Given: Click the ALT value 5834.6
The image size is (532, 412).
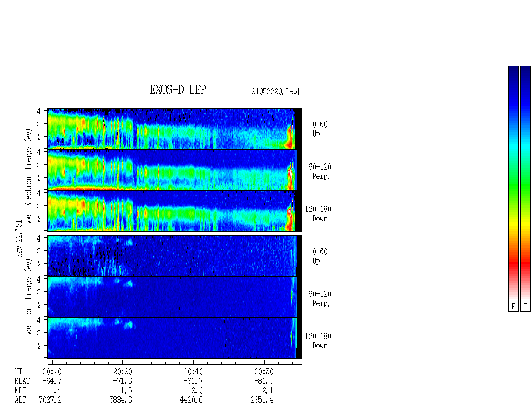Looking at the screenshot, I should (x=121, y=400).
